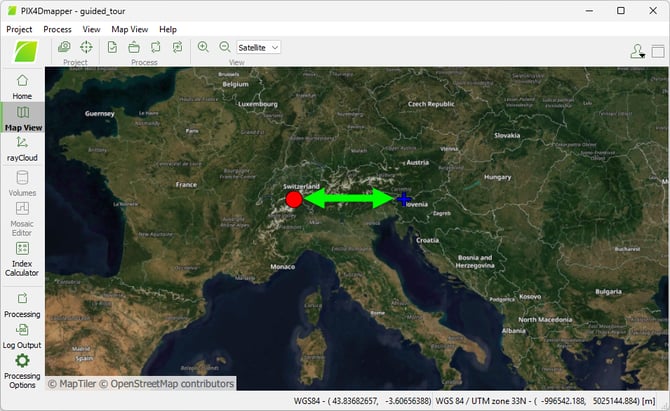The image size is (670, 411).
Task: Click the Rematch and Optimize plus icon
Action: pos(177,47)
